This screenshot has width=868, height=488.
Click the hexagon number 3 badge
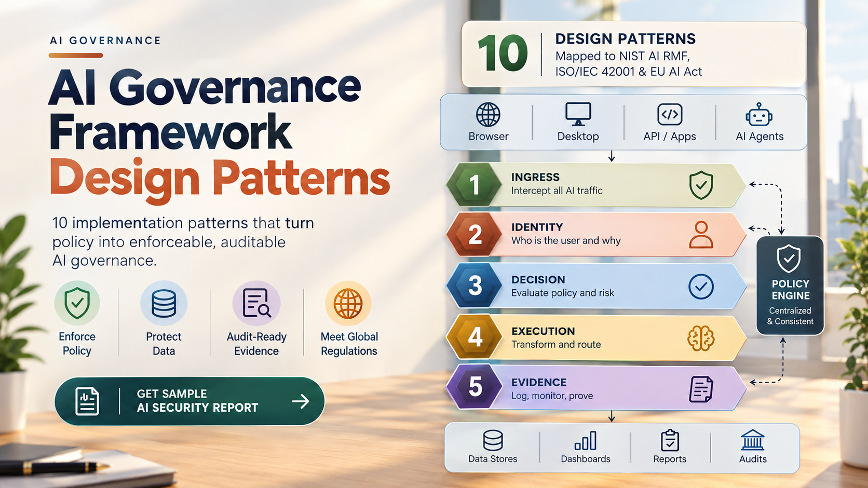473,286
